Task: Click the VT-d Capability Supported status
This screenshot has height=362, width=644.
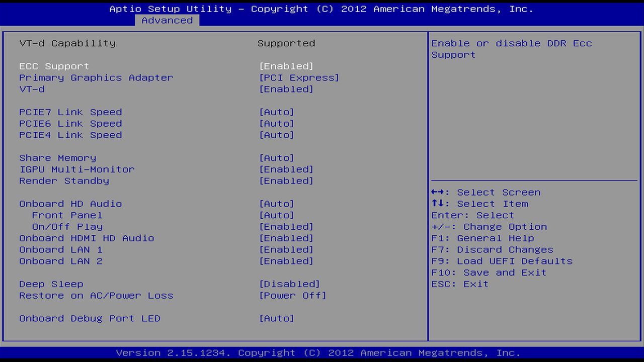Action: (x=286, y=43)
